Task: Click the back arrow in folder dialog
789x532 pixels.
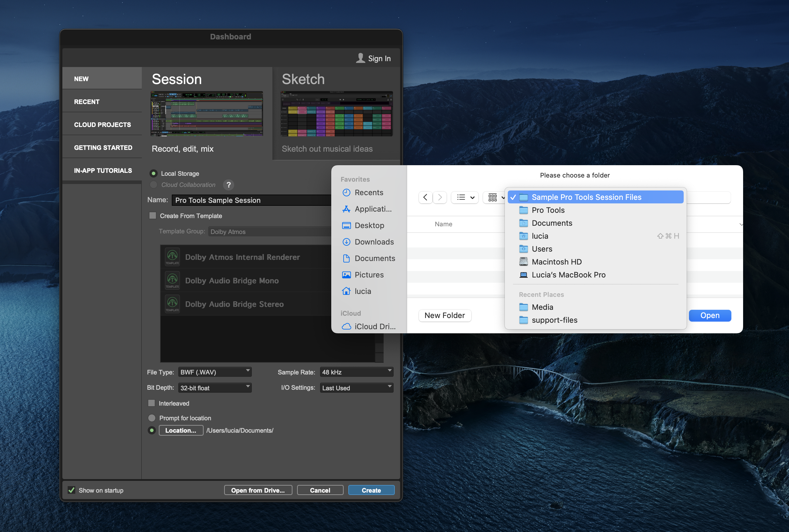Action: click(425, 198)
